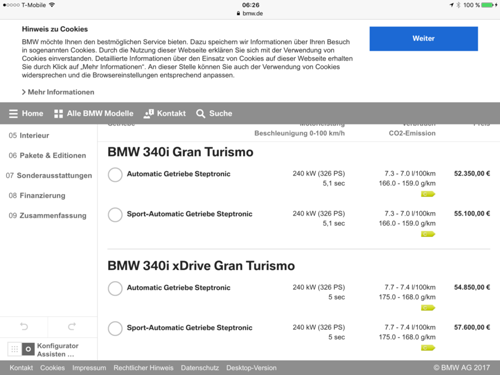Open the Konfigurator Assistent icon
Image resolution: width=500 pixels, height=375 pixels.
[28, 349]
